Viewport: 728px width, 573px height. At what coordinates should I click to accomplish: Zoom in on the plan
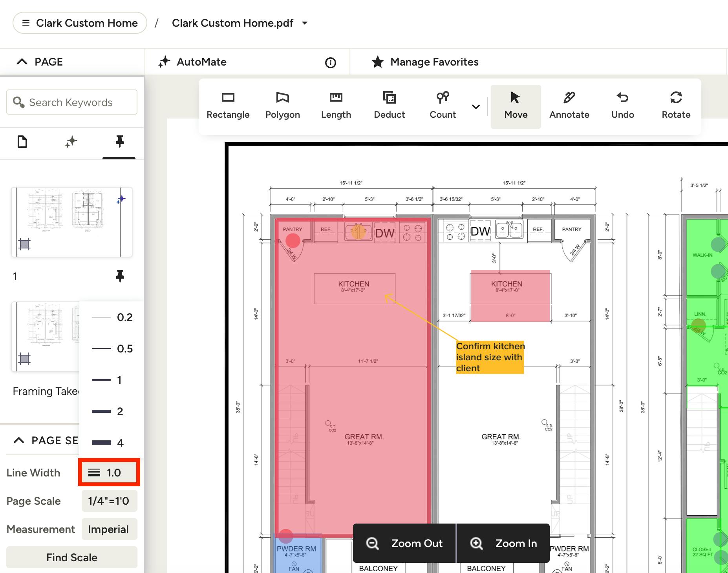(504, 543)
